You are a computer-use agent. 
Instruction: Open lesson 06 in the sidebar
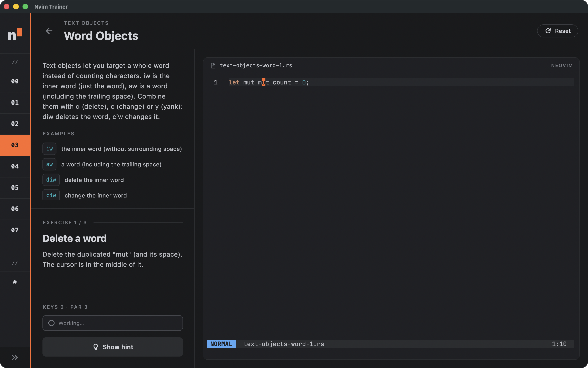pos(15,209)
